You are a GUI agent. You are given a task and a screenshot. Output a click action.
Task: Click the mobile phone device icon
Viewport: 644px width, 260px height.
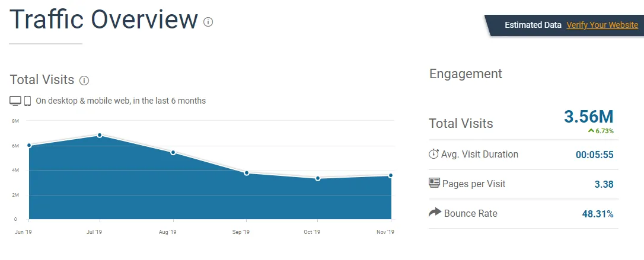point(27,101)
